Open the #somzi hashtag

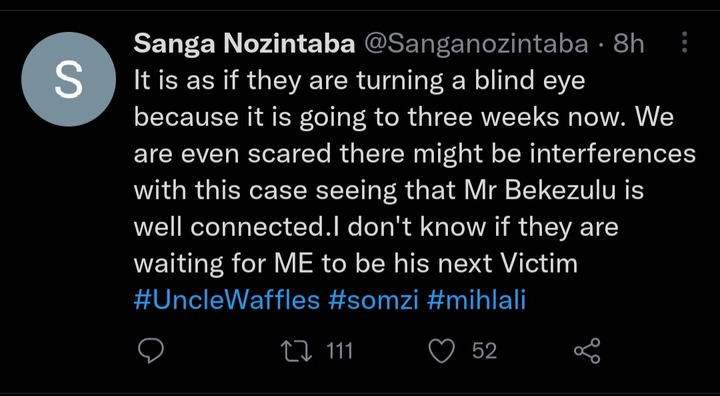pyautogui.click(x=373, y=301)
